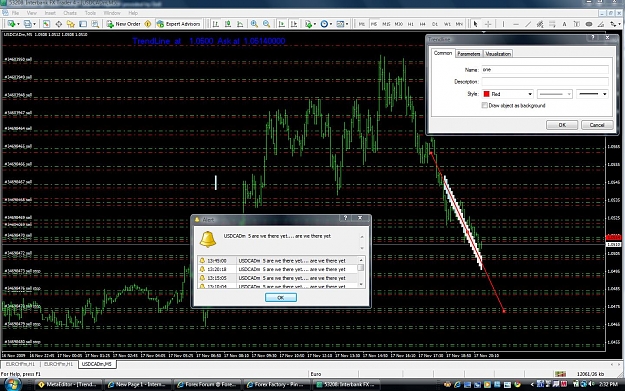Image resolution: width=625 pixels, height=391 pixels.
Task: Select the M1 timeframe button
Action: [362, 24]
